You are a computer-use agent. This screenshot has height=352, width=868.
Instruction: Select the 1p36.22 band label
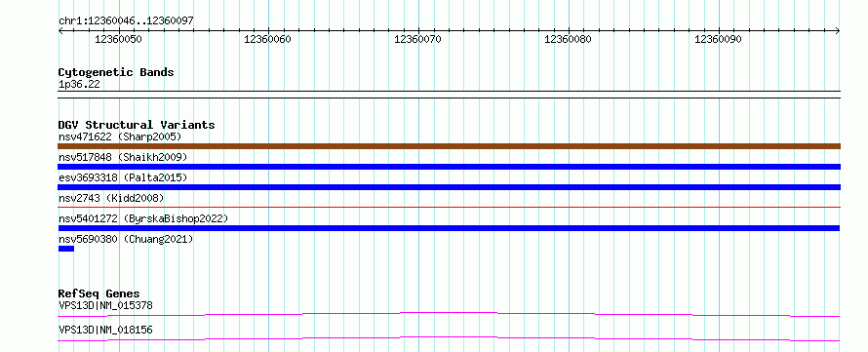79,85
